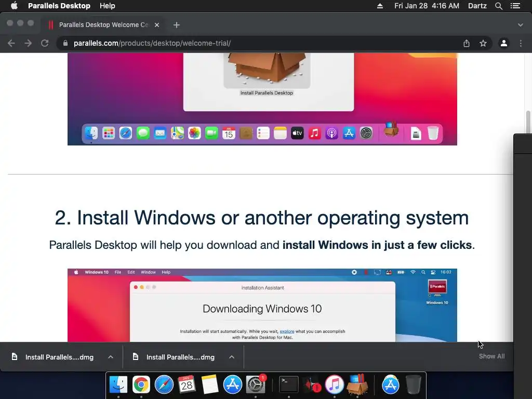Screen dimensions: 532x399
Task: Open red waveform app with alert badge
Action: coord(312,385)
